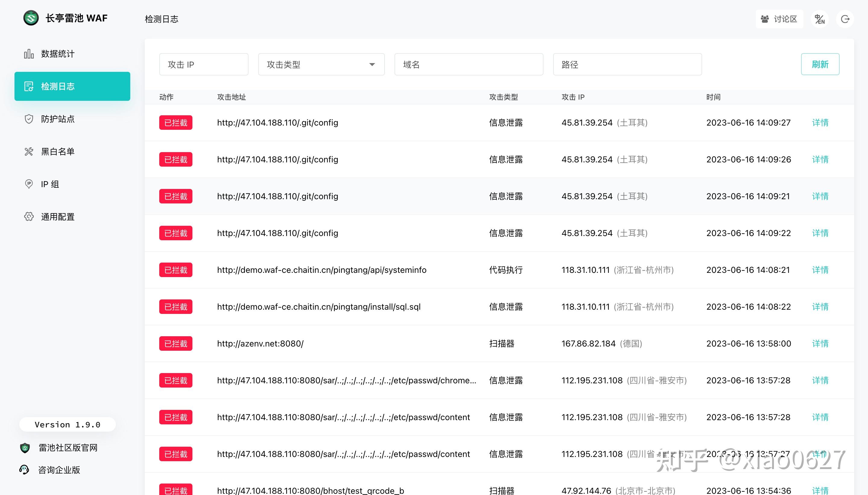
Task: Go to 数据统计 menu item
Action: (72, 54)
